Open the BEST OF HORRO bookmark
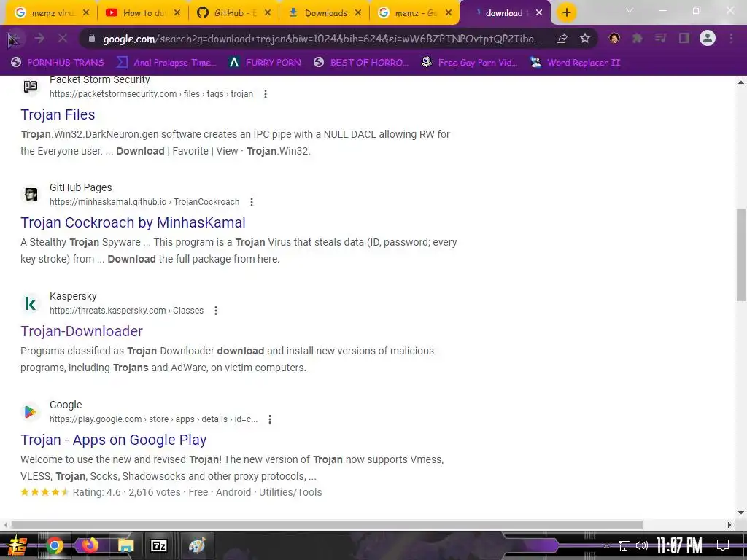The image size is (747, 560). click(x=361, y=63)
